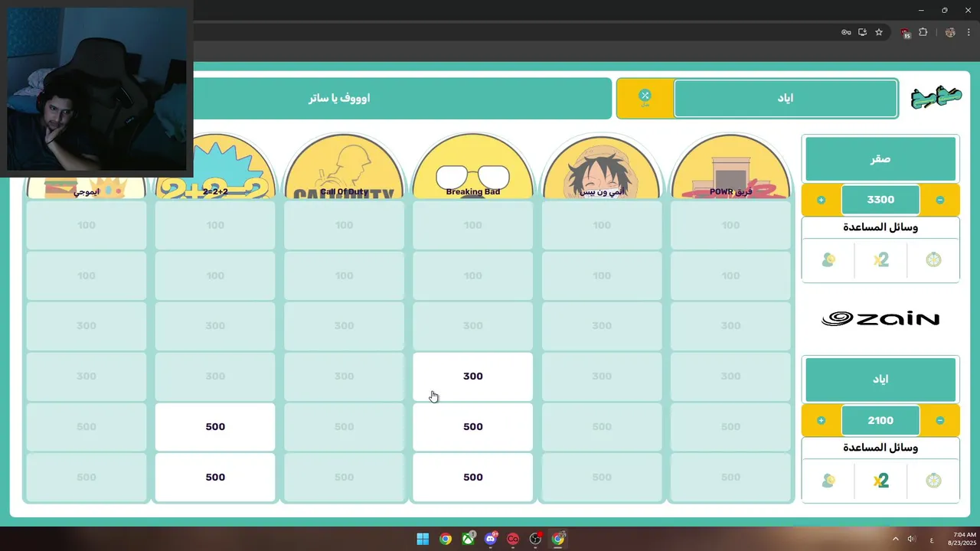Use bottom اياد team's x2 double-points helper
Image resolution: width=980 pixels, height=551 pixels.
pos(880,481)
